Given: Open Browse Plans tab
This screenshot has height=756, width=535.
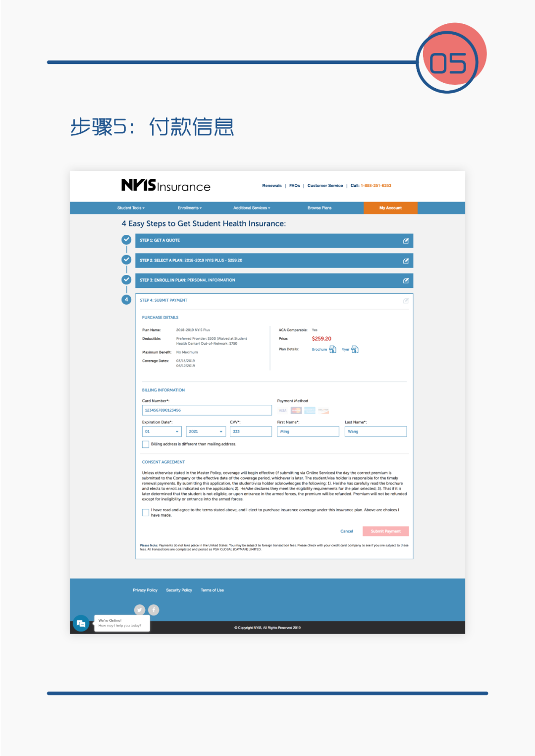Looking at the screenshot, I should point(320,208).
